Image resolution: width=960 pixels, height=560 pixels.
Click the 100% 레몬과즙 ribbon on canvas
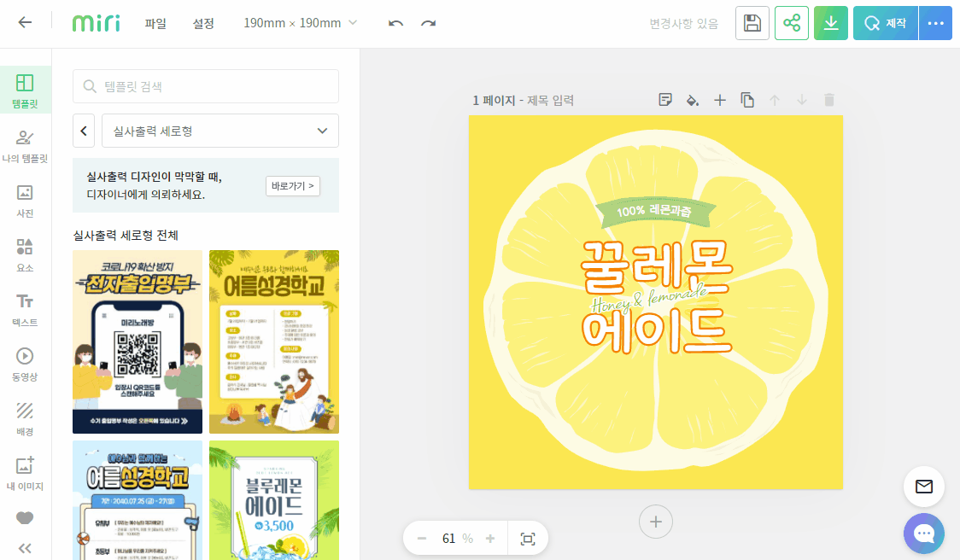(654, 211)
